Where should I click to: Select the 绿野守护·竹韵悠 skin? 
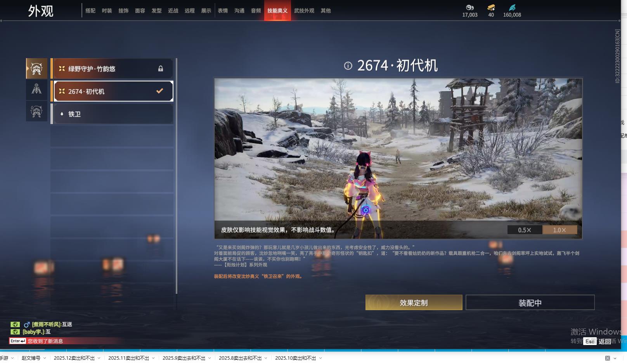coord(112,69)
